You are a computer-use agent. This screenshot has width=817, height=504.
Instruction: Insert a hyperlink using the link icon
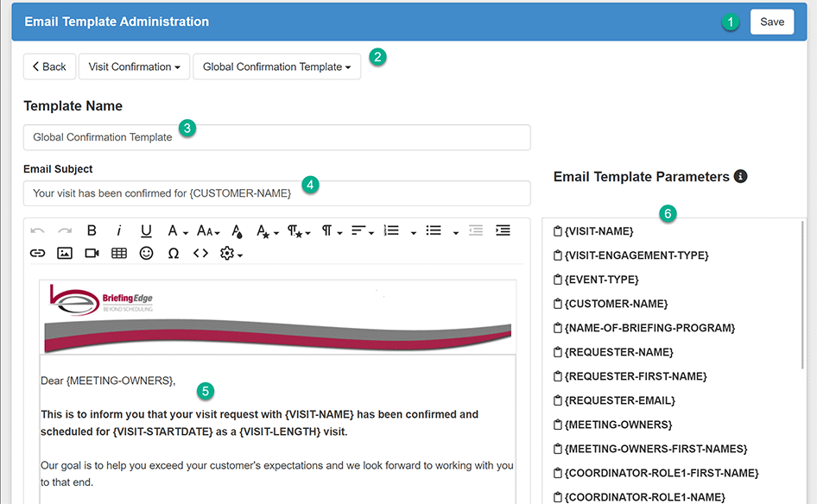37,253
